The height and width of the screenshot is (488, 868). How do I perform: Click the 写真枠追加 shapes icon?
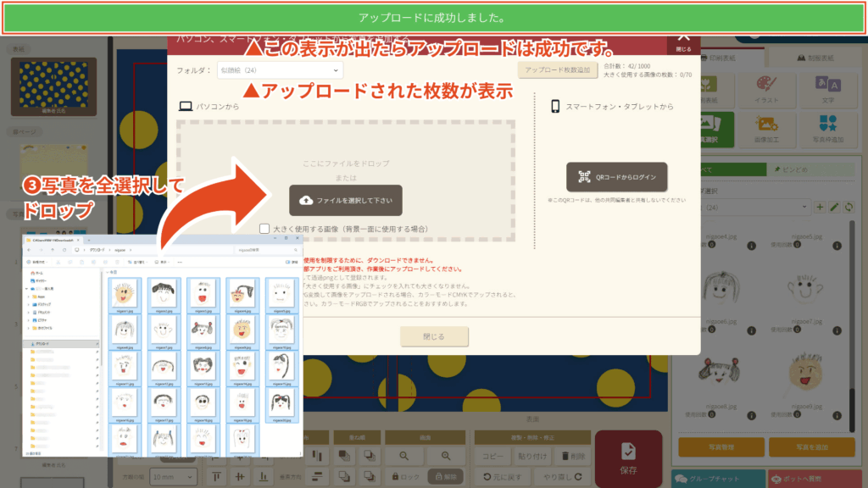(827, 128)
